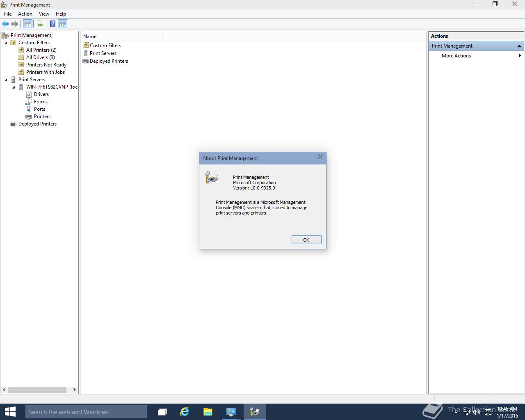
Task: Click the taskbar search box
Action: pyautogui.click(x=86, y=412)
